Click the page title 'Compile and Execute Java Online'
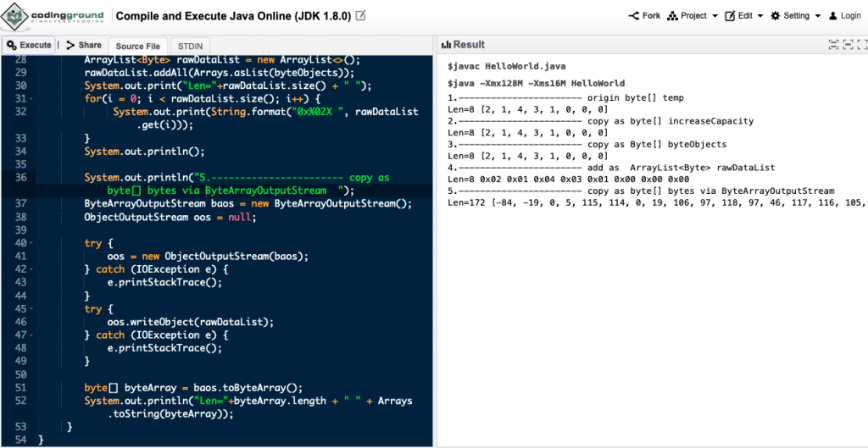 233,16
